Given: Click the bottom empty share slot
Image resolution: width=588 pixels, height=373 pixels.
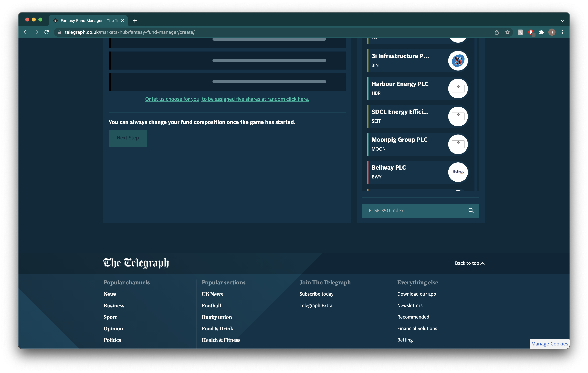Looking at the screenshot, I should tap(227, 82).
